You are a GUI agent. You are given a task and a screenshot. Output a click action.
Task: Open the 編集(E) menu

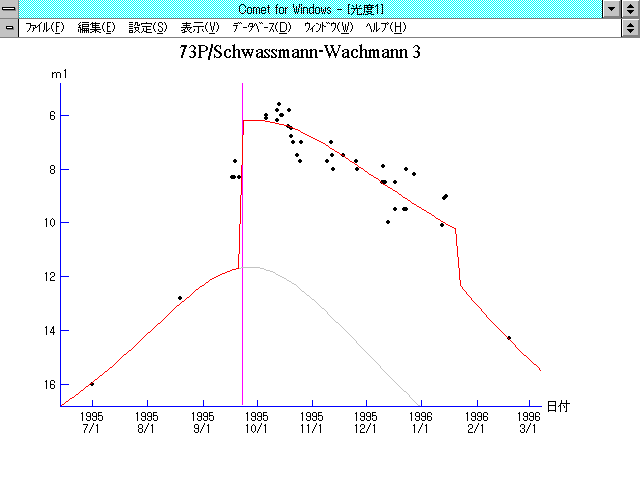tap(96, 27)
